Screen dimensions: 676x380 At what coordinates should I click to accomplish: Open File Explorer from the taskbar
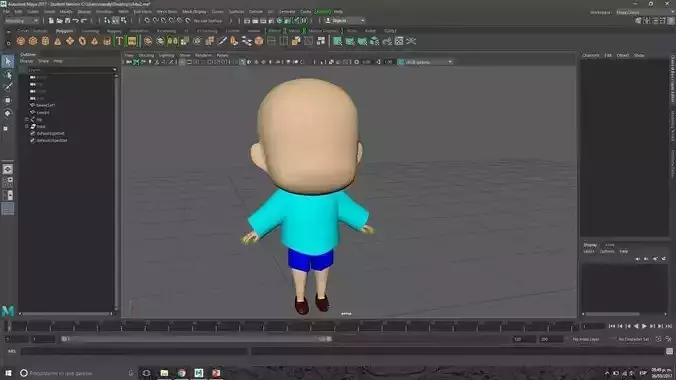[x=164, y=373]
